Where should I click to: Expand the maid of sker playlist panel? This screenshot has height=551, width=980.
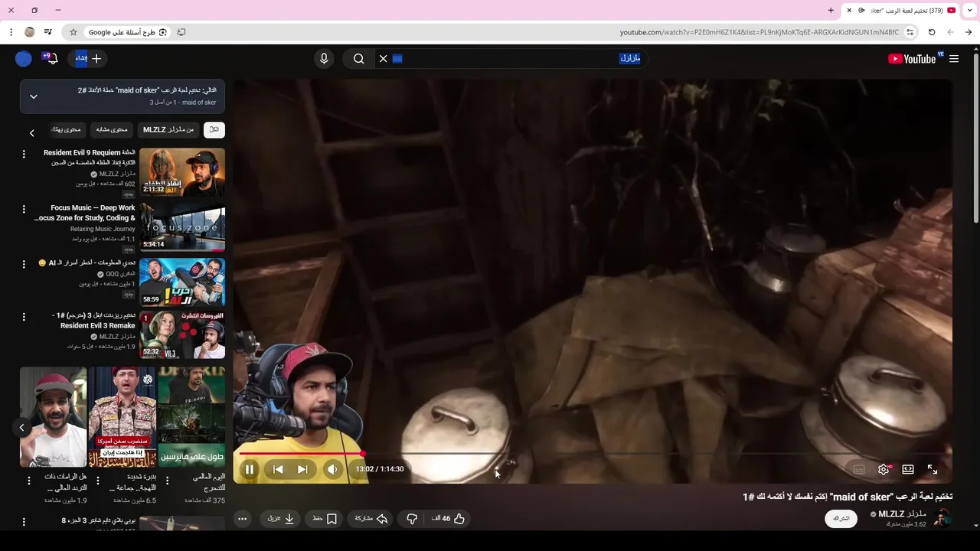[x=33, y=96]
